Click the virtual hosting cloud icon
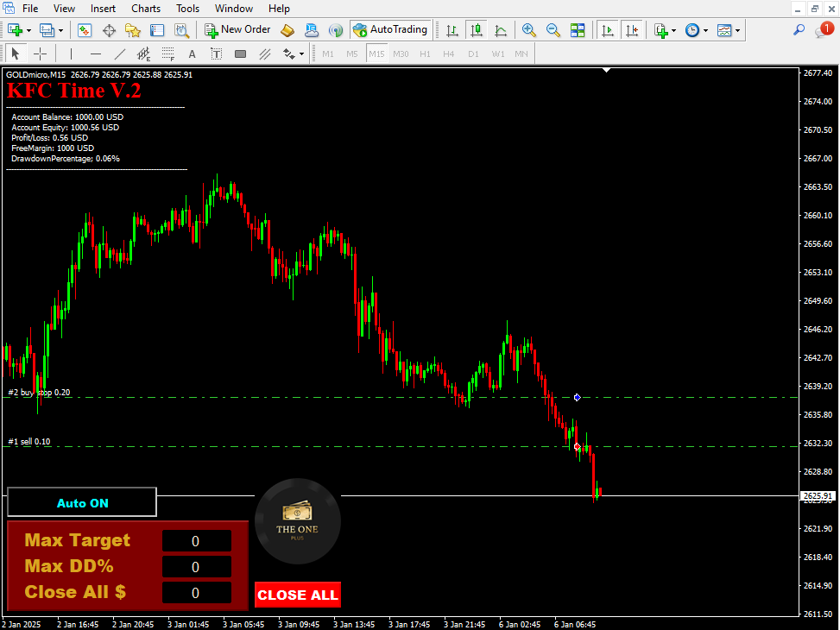The height and width of the screenshot is (630, 840). coord(312,30)
